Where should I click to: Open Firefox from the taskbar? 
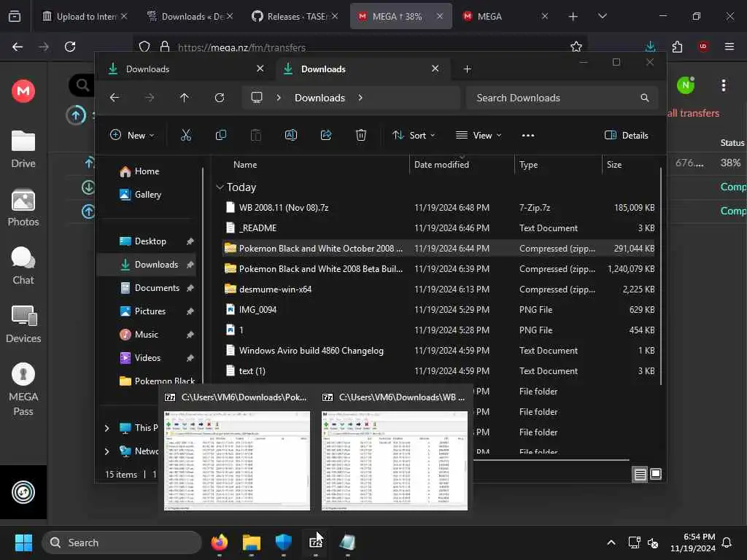220,542
